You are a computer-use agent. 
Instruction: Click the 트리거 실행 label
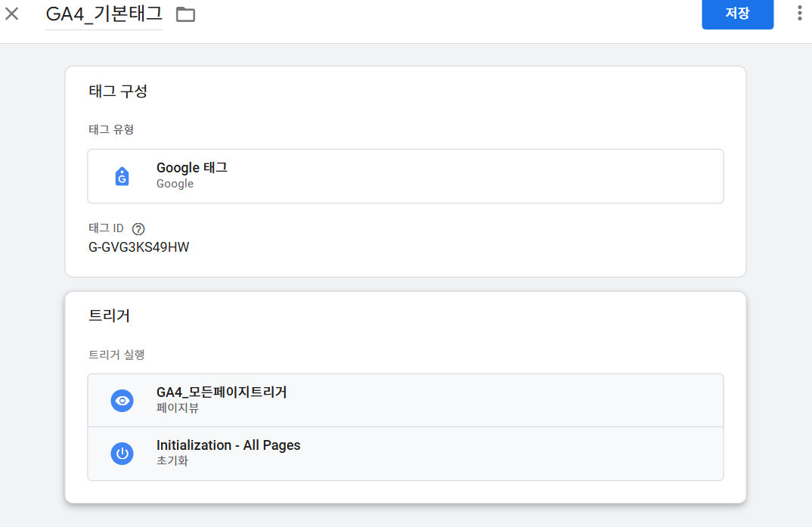tap(116, 355)
